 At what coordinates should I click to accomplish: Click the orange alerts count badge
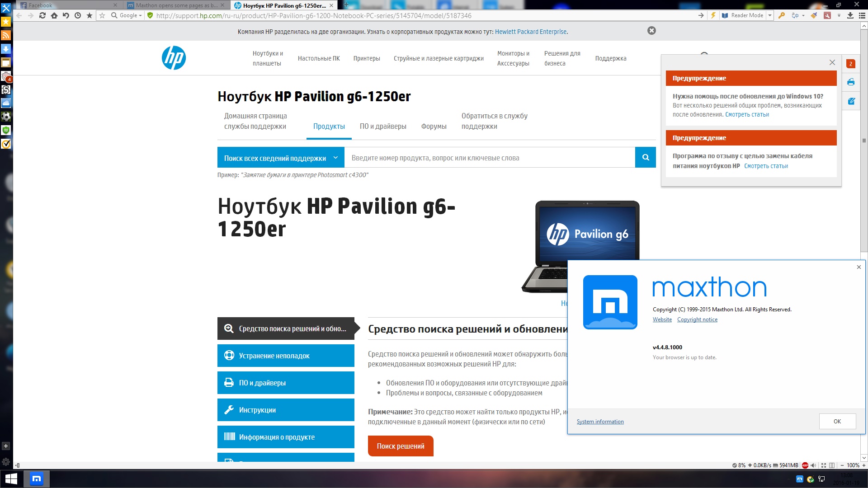851,64
